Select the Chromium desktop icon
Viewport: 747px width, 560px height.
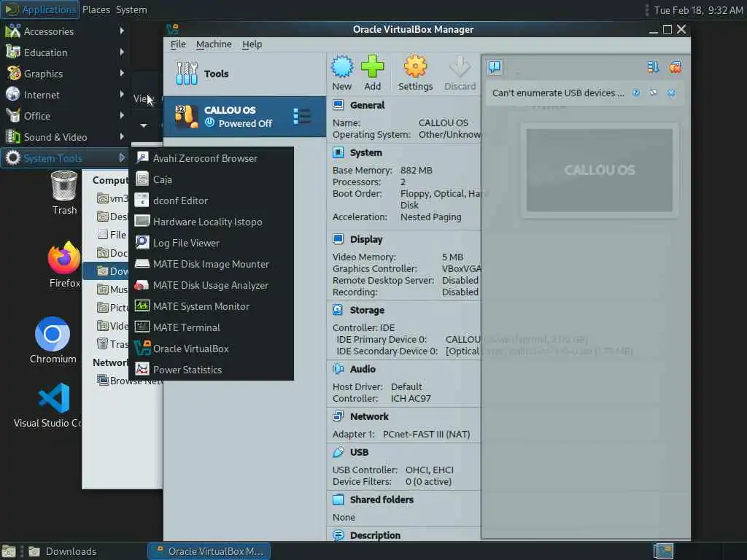point(53,341)
